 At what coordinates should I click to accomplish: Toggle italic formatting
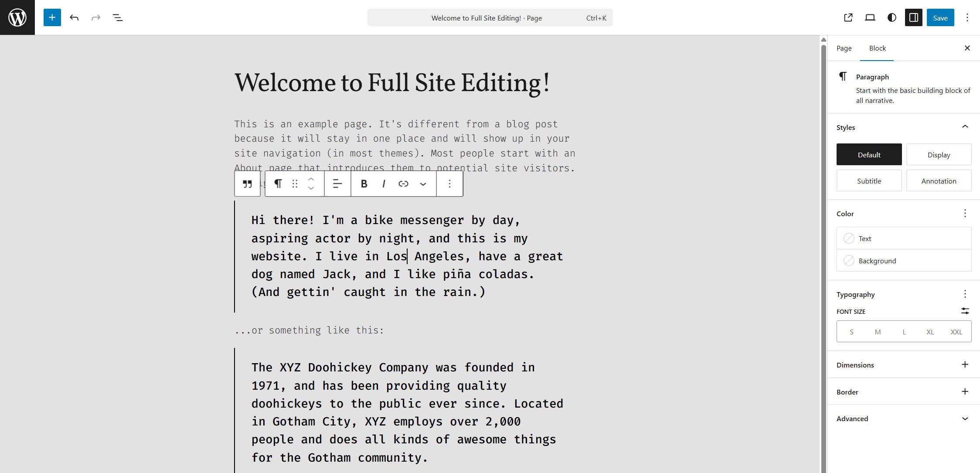(x=384, y=184)
